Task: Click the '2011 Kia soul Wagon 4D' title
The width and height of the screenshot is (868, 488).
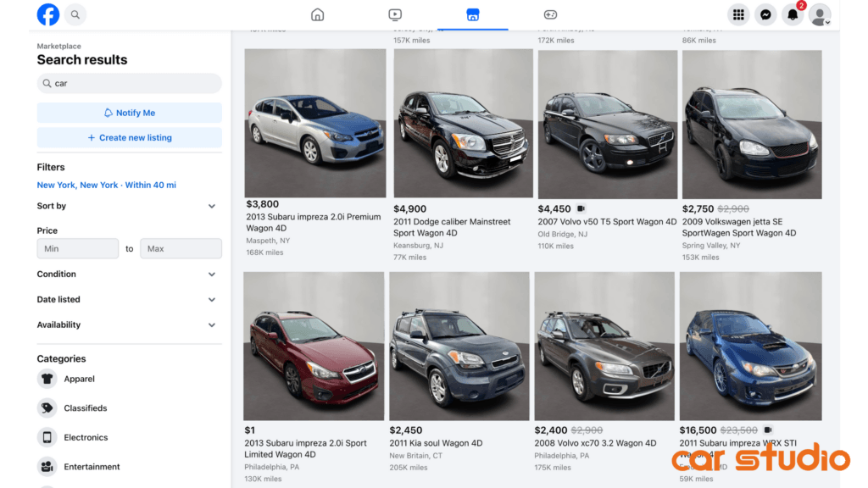Action: pyautogui.click(x=437, y=443)
